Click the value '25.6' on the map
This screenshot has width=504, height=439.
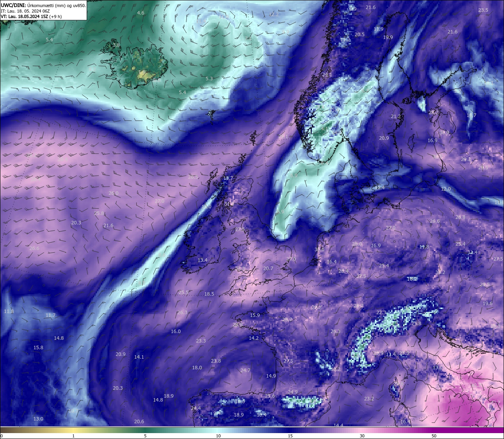click(270, 396)
